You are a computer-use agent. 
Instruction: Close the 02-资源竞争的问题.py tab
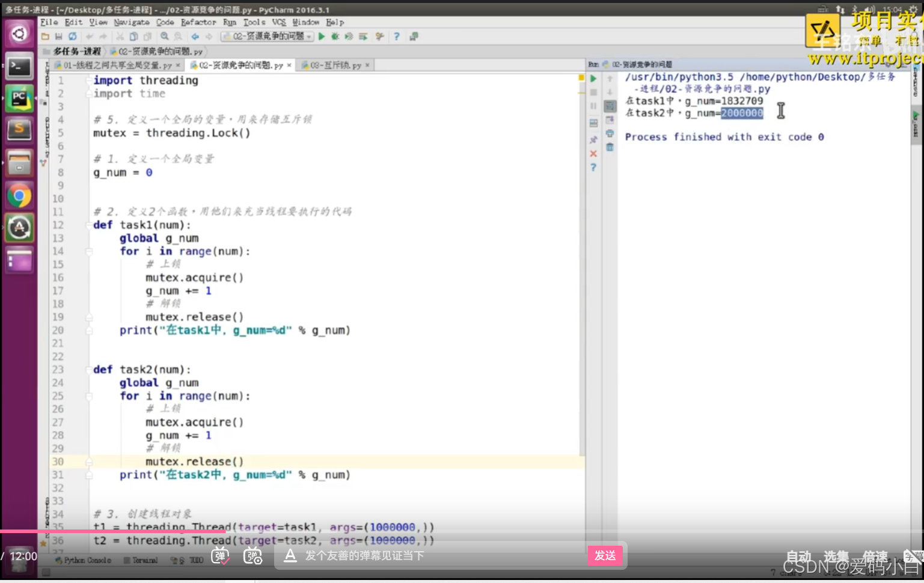[x=289, y=65]
